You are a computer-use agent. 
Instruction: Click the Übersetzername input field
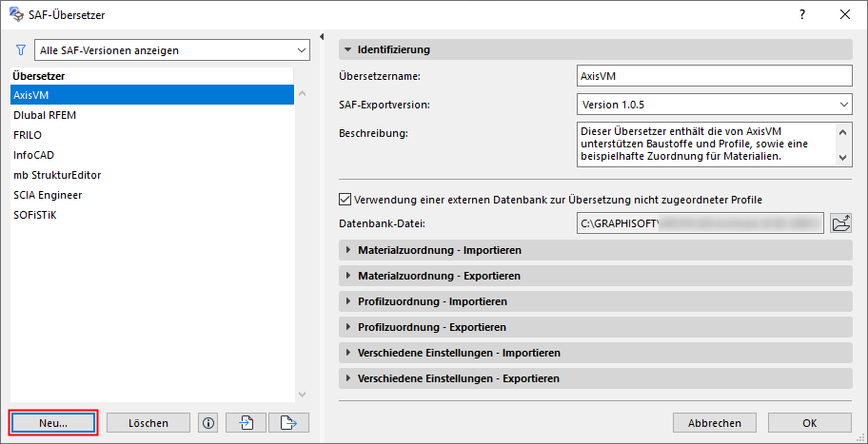point(714,76)
